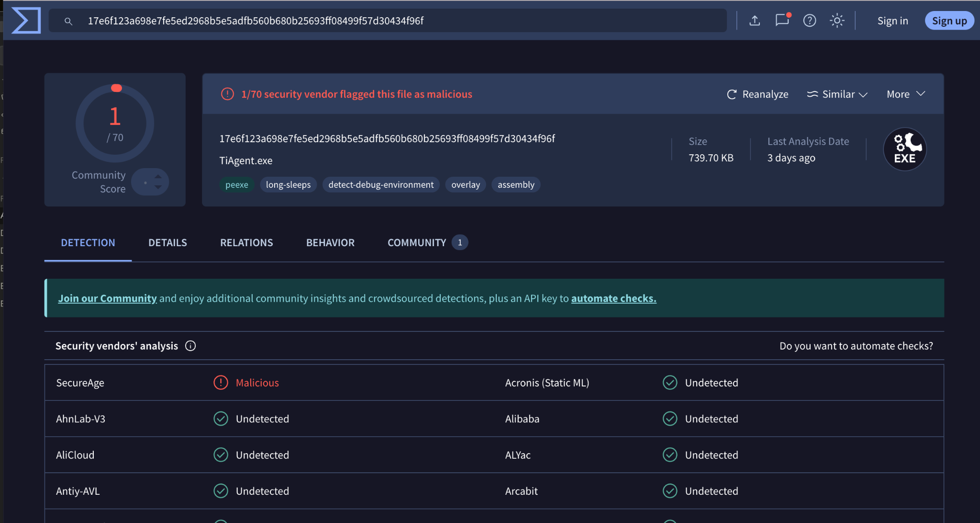Click the search magnifier icon

tap(68, 21)
